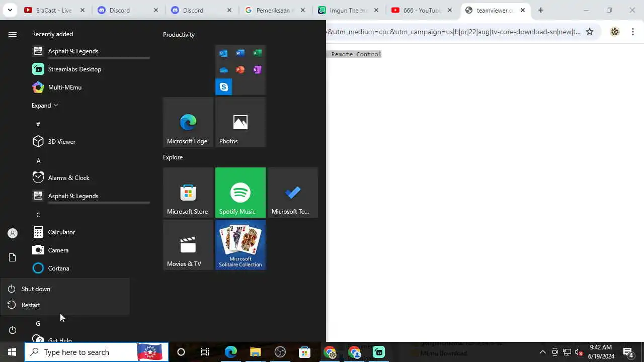Viewport: 644px width, 362px height.
Task: Switch to the 666 - YouTube tab
Action: tap(422, 10)
